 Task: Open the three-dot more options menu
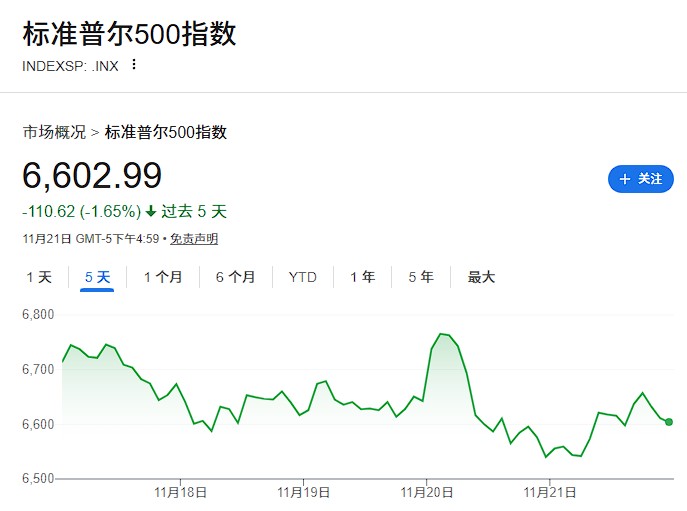pyautogui.click(x=134, y=65)
